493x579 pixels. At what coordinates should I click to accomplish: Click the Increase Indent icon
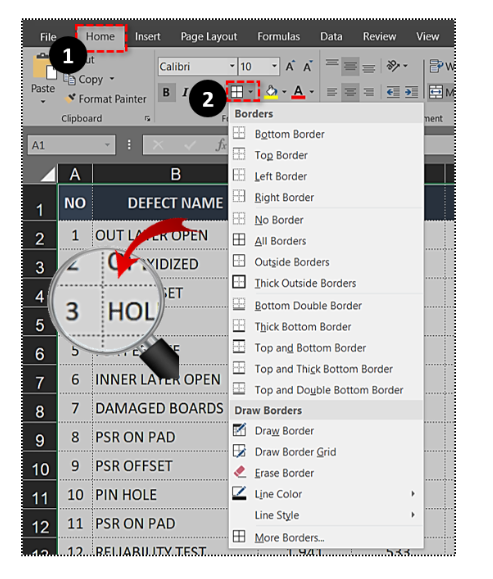411,92
